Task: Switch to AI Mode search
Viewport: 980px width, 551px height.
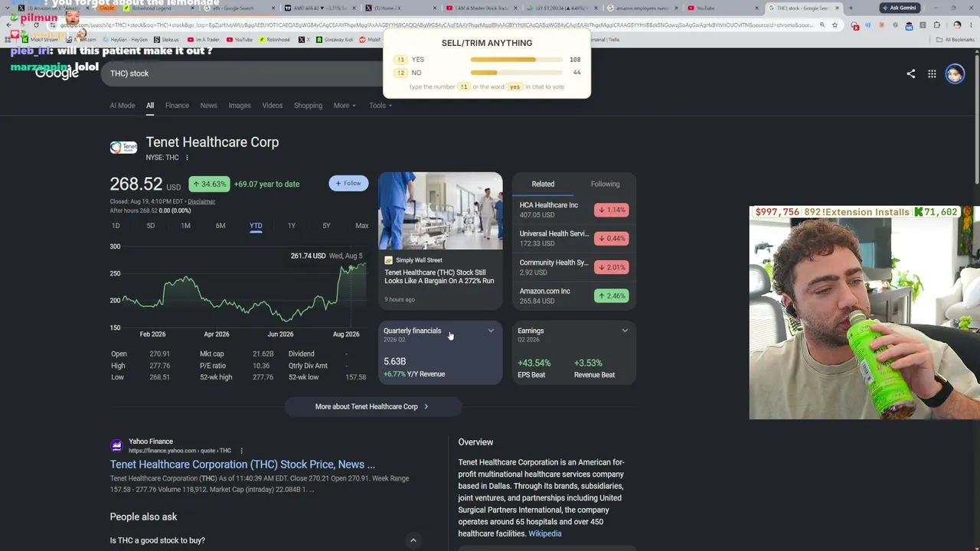Action: [x=122, y=106]
